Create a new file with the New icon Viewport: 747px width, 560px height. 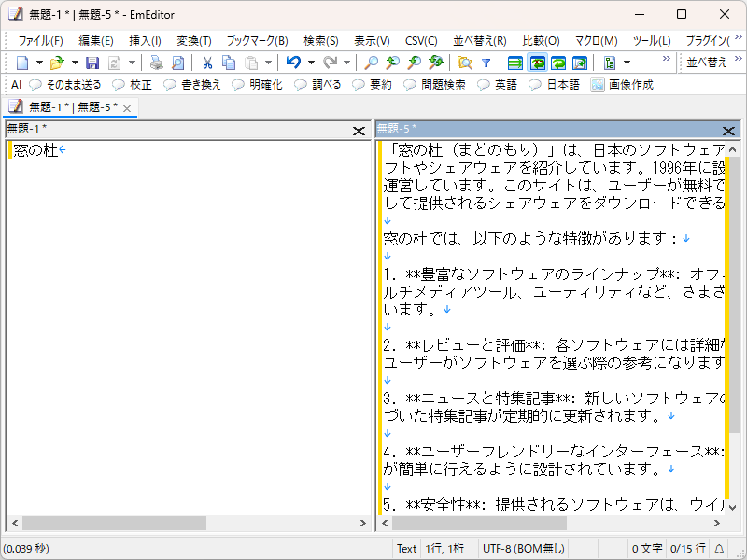(x=22, y=63)
